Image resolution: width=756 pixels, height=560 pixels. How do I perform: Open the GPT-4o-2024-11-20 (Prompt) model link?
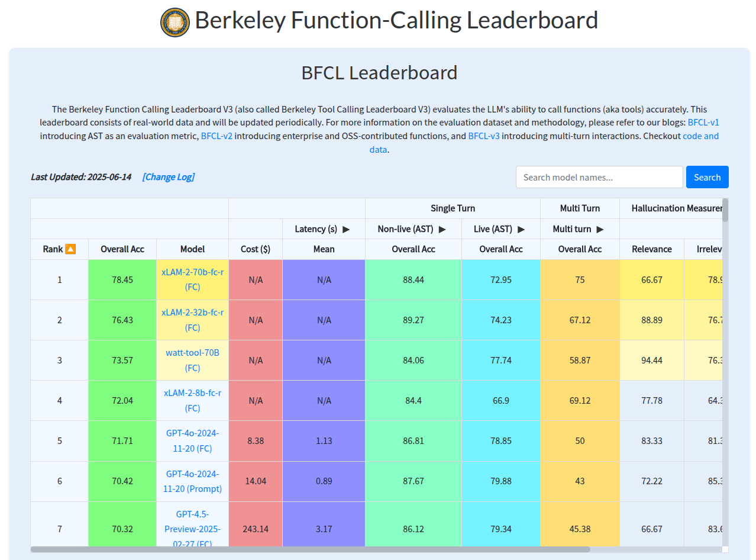coord(192,481)
